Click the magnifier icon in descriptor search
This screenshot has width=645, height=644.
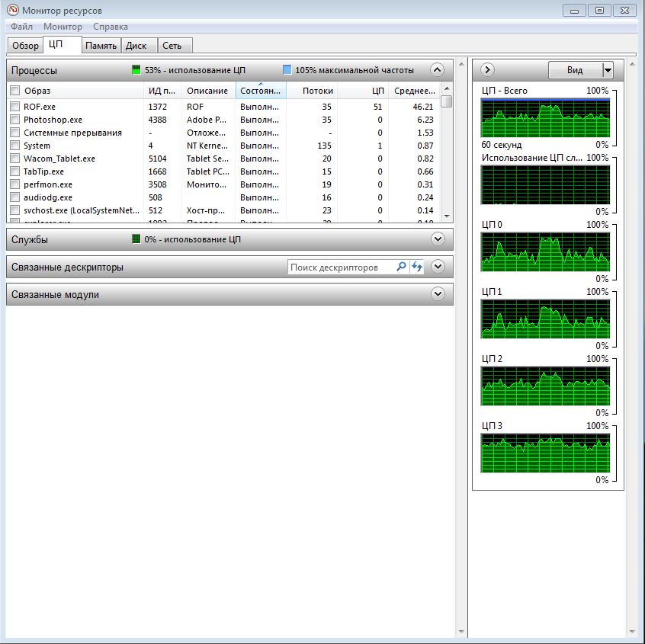pyautogui.click(x=401, y=268)
